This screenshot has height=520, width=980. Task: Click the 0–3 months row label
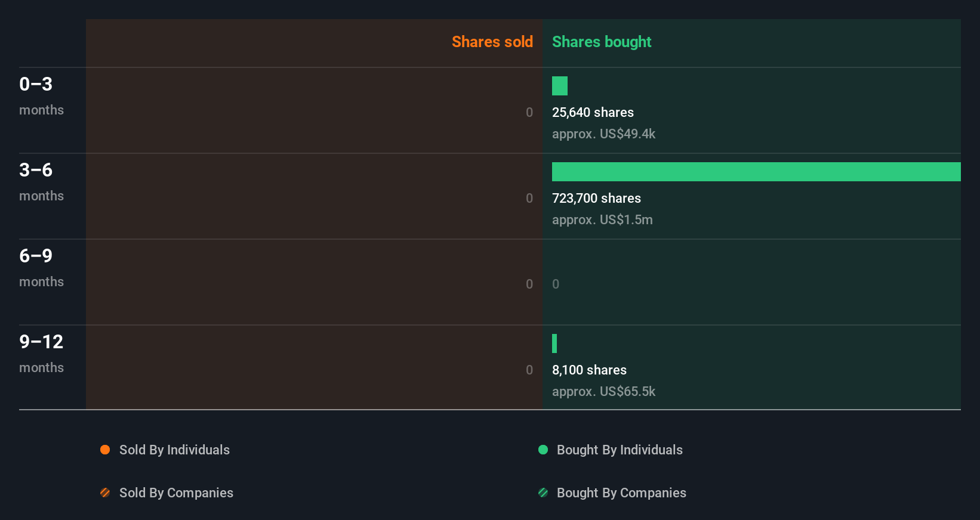[x=41, y=96]
